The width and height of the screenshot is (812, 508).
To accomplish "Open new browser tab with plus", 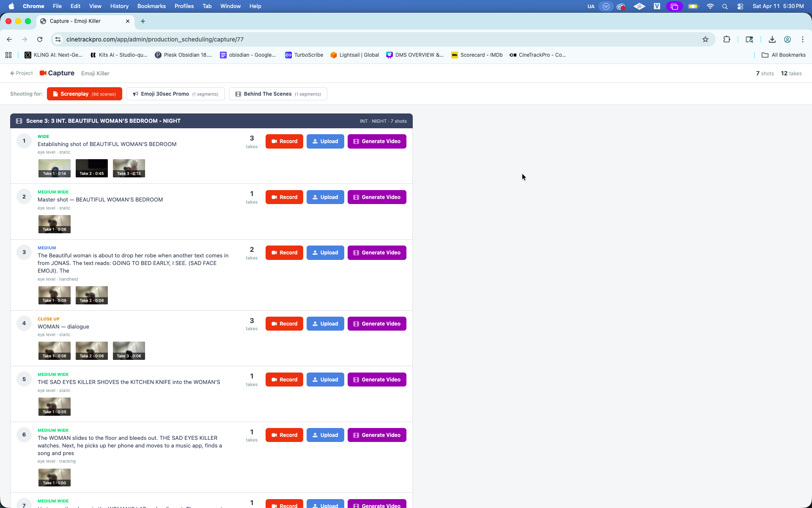I will coord(143,21).
